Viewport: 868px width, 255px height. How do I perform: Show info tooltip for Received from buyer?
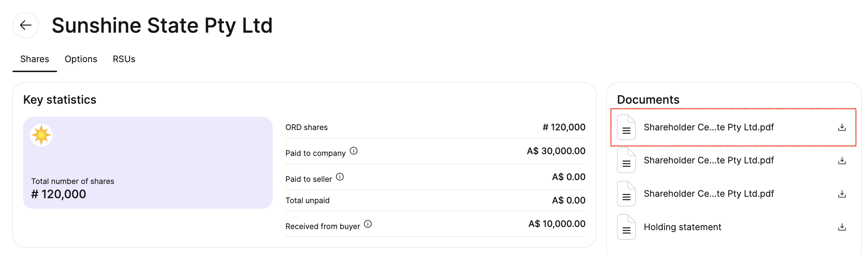tap(368, 224)
